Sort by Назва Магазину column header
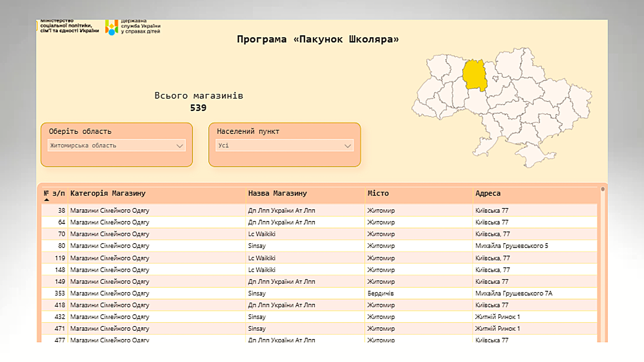Viewport: 644px width, 362px height. (277, 193)
